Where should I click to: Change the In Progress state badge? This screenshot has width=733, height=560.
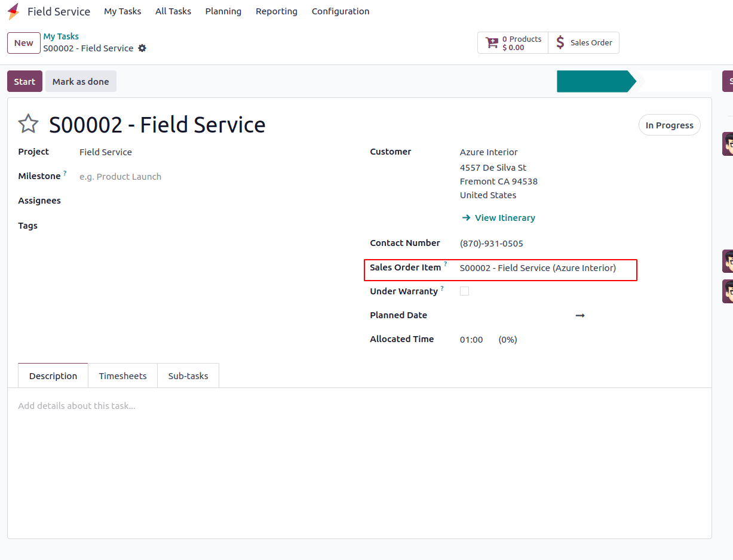669,125
